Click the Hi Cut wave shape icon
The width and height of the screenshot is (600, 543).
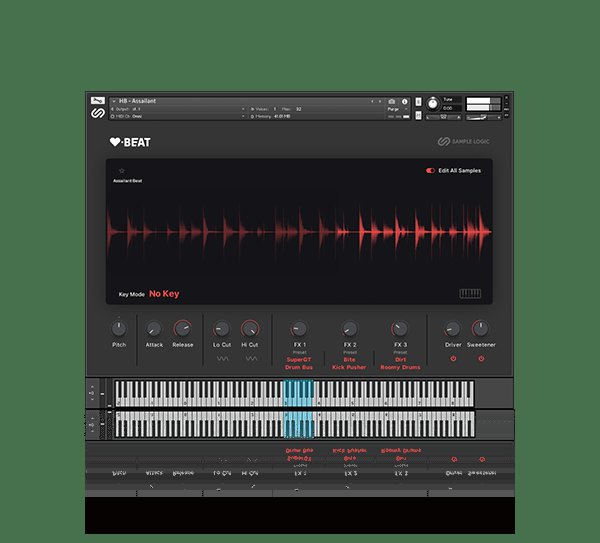pos(251,359)
